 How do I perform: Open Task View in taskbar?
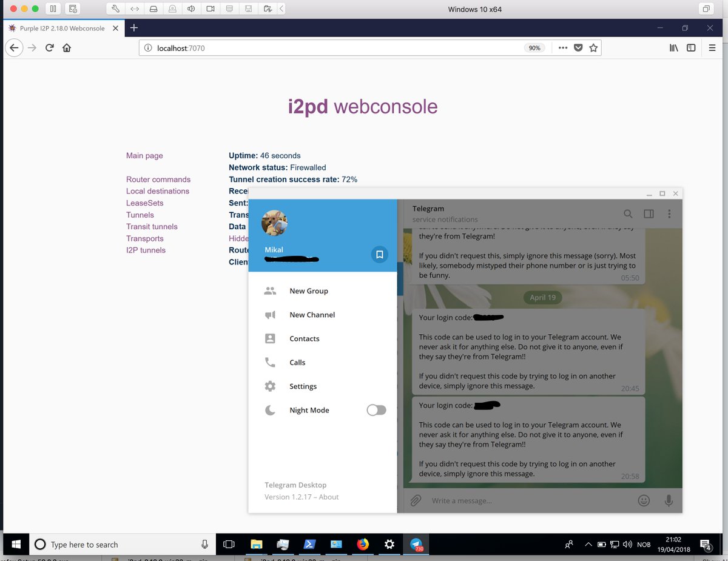pos(229,544)
